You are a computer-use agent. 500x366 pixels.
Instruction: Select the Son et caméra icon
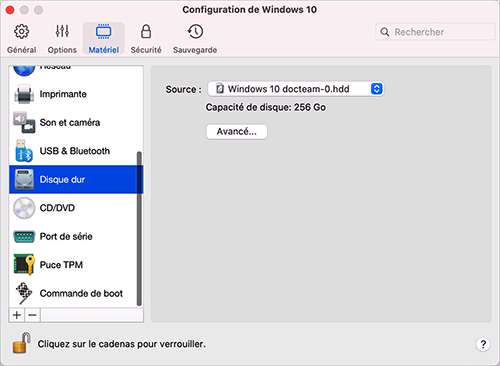pyautogui.click(x=24, y=122)
